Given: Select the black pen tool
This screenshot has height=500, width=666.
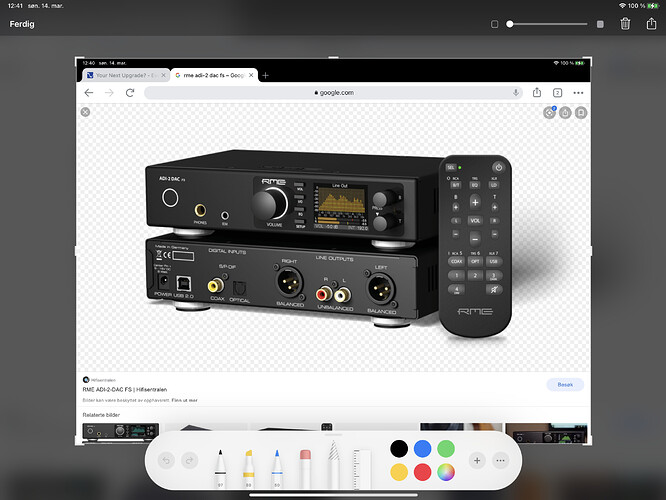Looking at the screenshot, I should click(220, 469).
